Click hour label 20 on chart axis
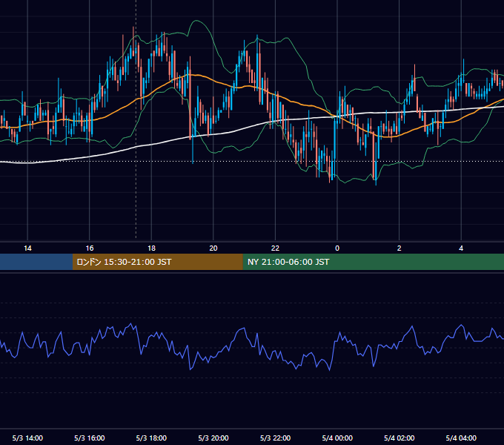 coord(213,248)
